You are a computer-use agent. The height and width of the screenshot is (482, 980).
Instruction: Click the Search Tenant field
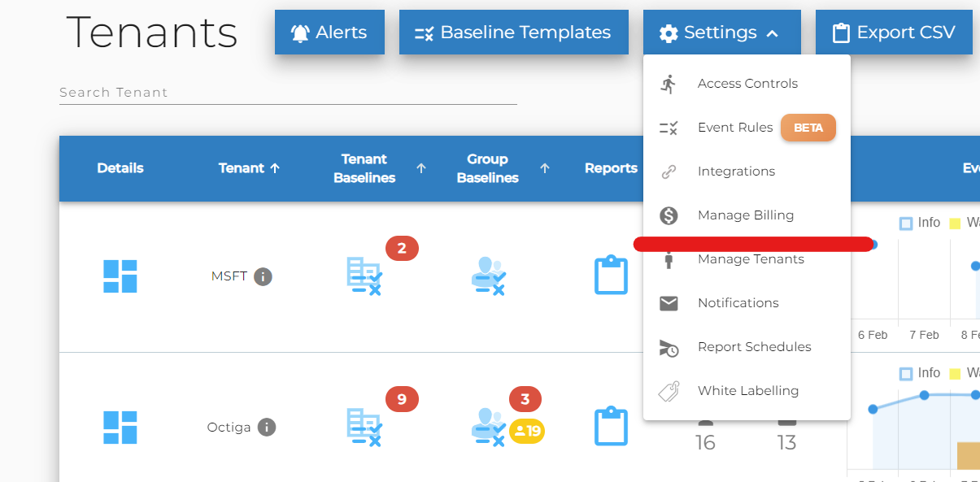[288, 93]
